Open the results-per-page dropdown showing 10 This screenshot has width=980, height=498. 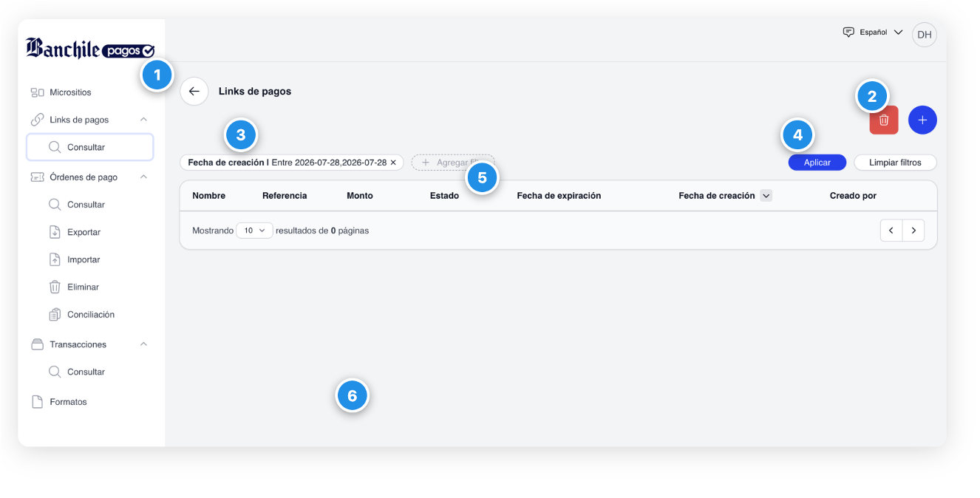click(254, 231)
